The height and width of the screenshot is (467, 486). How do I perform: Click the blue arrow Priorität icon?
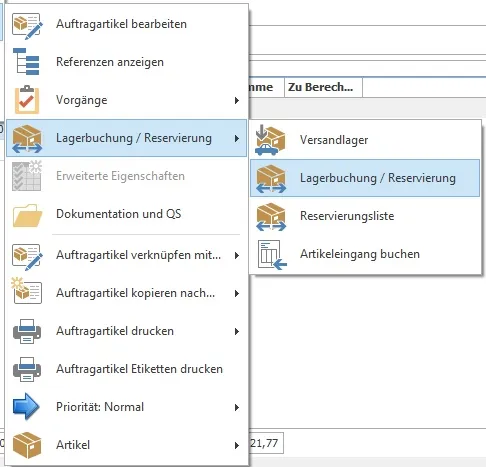point(26,407)
